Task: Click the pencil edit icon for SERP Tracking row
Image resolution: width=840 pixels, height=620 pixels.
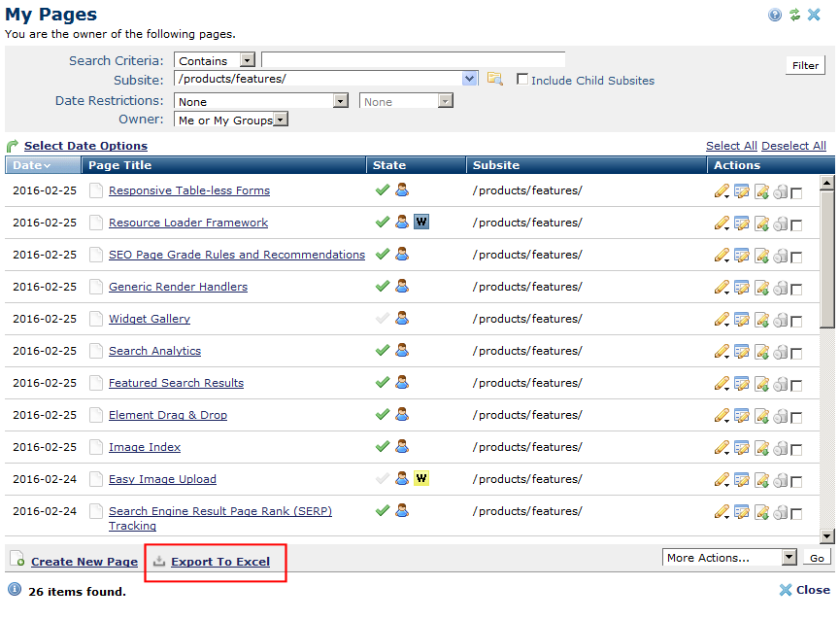Action: tap(722, 512)
